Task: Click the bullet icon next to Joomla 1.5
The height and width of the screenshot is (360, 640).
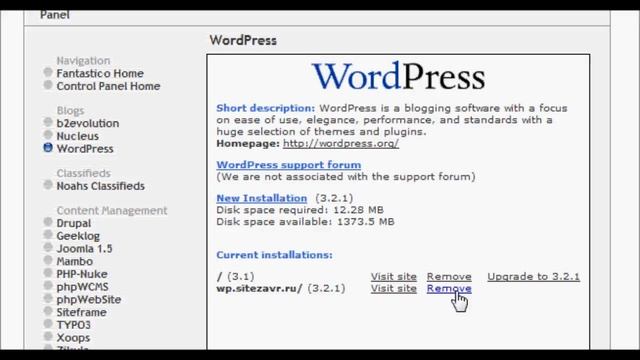Action: tap(48, 247)
